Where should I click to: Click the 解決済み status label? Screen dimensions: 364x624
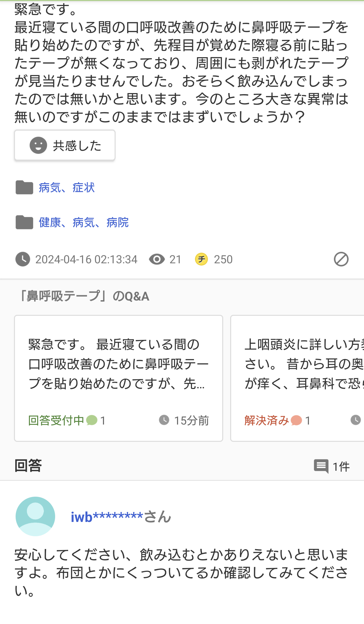tap(267, 421)
